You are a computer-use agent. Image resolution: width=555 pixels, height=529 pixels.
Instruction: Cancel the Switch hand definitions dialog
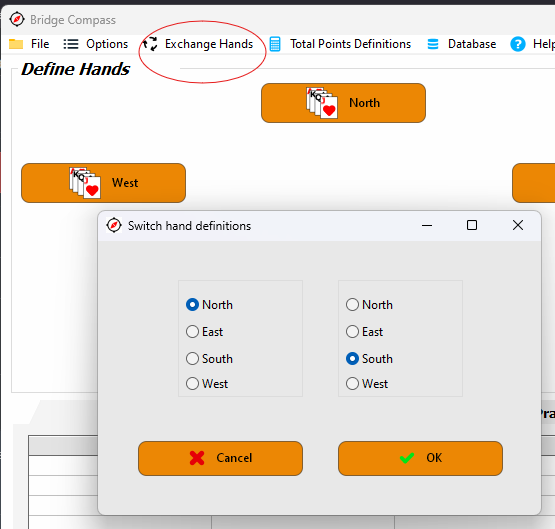(220, 458)
